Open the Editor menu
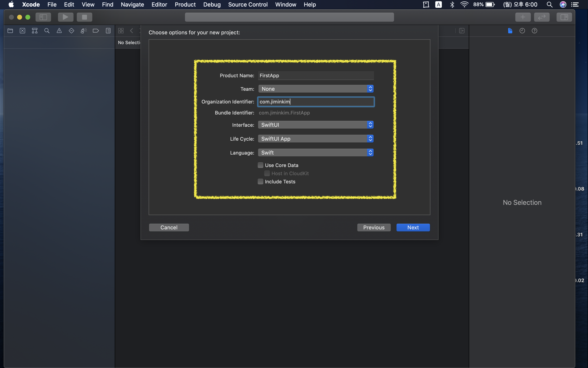 (159, 4)
